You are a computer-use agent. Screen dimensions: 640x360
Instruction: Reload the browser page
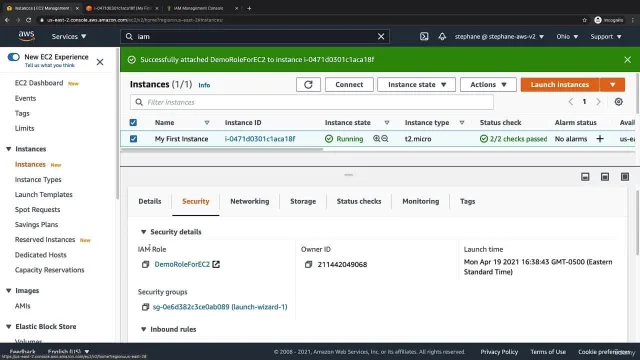pyautogui.click(x=29, y=20)
